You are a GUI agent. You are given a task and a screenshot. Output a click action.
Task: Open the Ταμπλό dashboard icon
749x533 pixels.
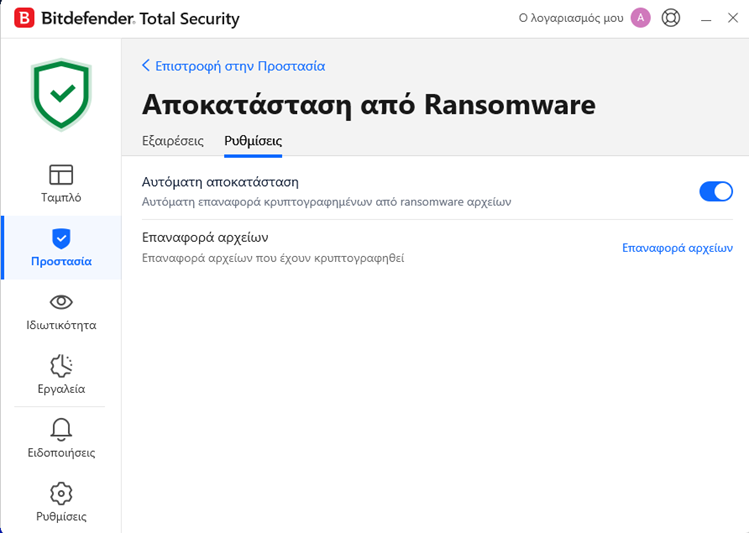point(61,175)
